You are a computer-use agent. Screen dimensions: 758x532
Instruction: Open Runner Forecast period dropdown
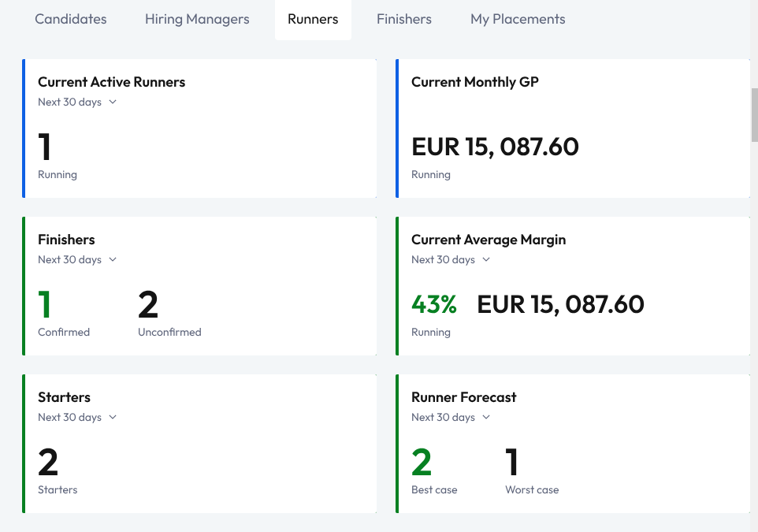pyautogui.click(x=451, y=417)
